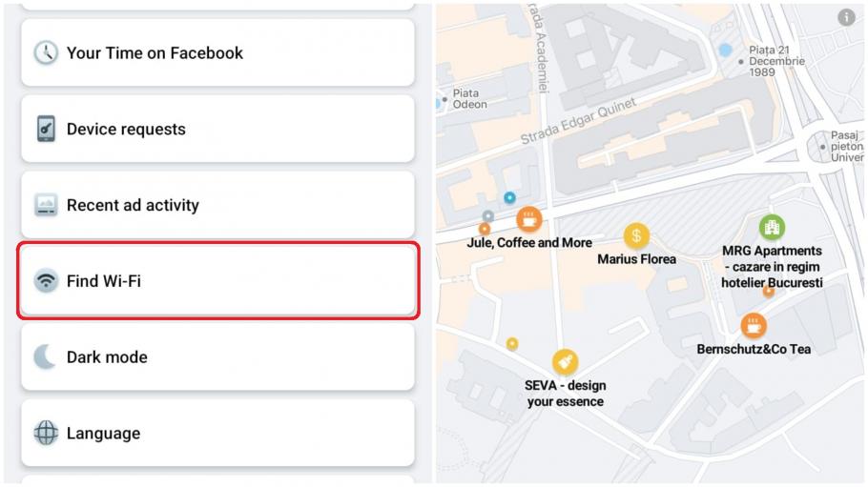Click the Dark mode moon icon
Viewport: 868px width, 487px height.
coord(46,357)
